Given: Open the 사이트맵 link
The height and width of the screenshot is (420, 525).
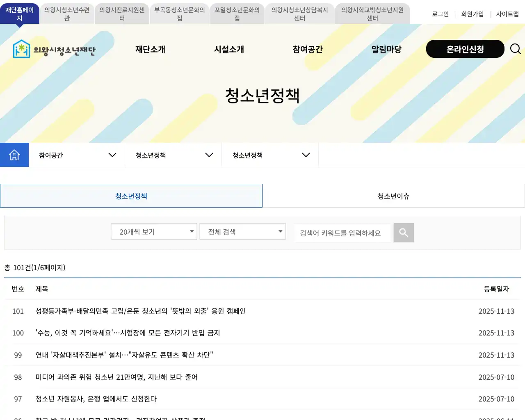Looking at the screenshot, I should tap(507, 14).
